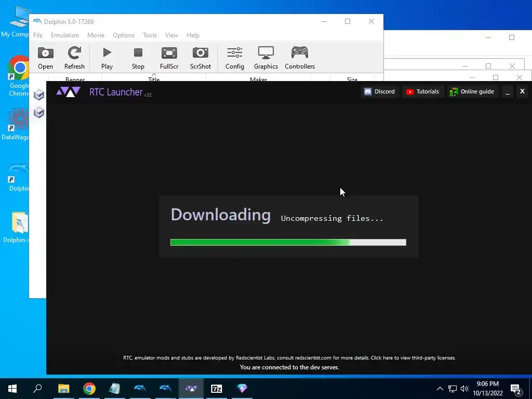The width and height of the screenshot is (532, 399).
Task: Click the Play button in Dolphin toolbar
Action: [x=107, y=58]
